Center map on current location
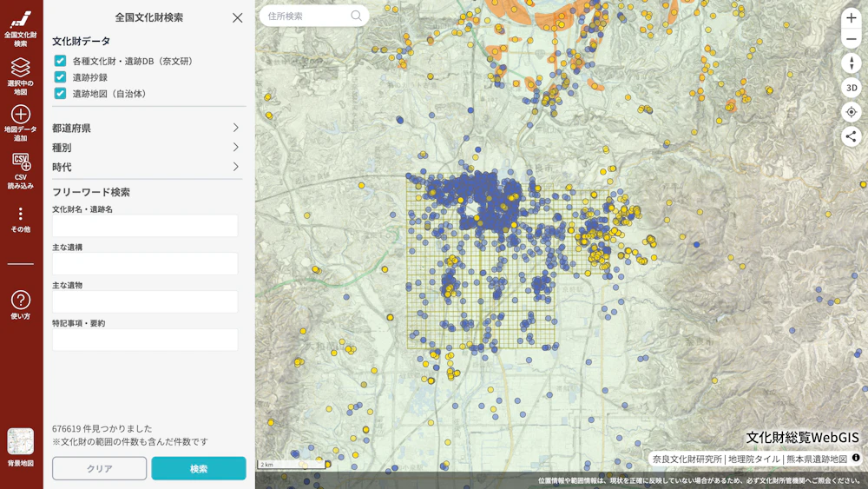The height and width of the screenshot is (489, 868). click(x=851, y=112)
